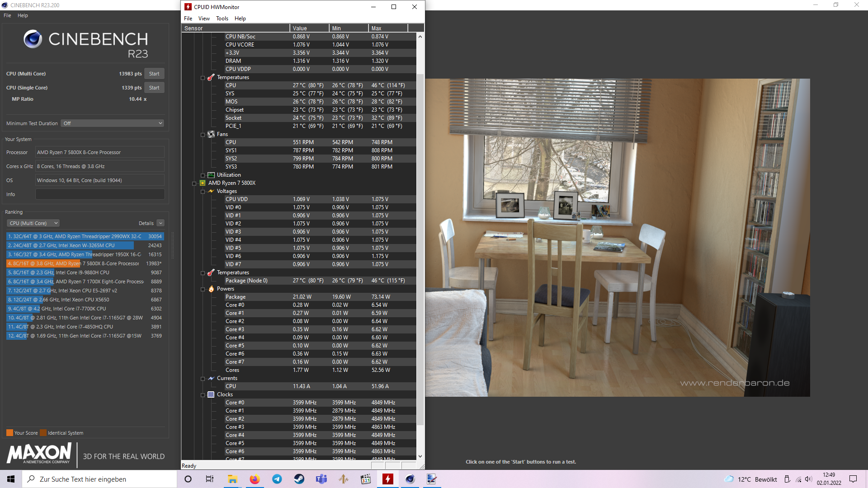Image resolution: width=868 pixels, height=488 pixels.
Task: Open Microsoft Teams taskbar icon
Action: (x=321, y=479)
